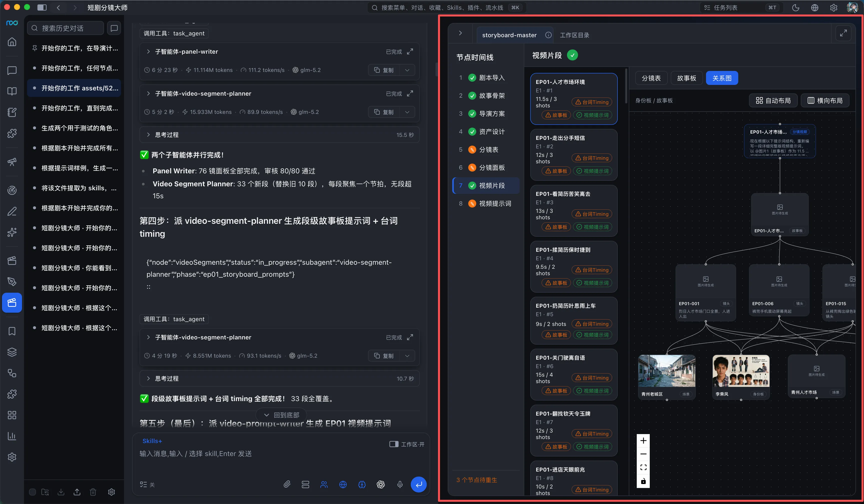The width and height of the screenshot is (864, 504).
Task: Click the 李乘风 character thumbnail node
Action: click(741, 377)
